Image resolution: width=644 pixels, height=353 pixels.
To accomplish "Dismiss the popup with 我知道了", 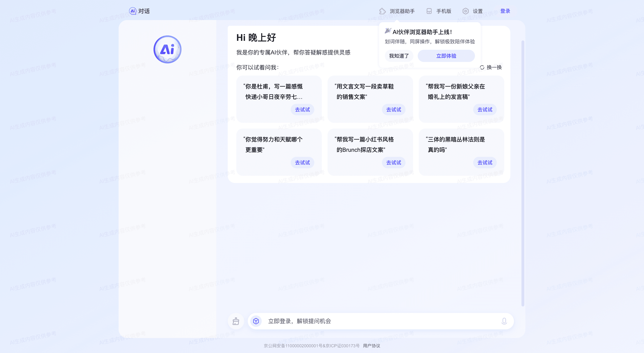I will tap(399, 56).
